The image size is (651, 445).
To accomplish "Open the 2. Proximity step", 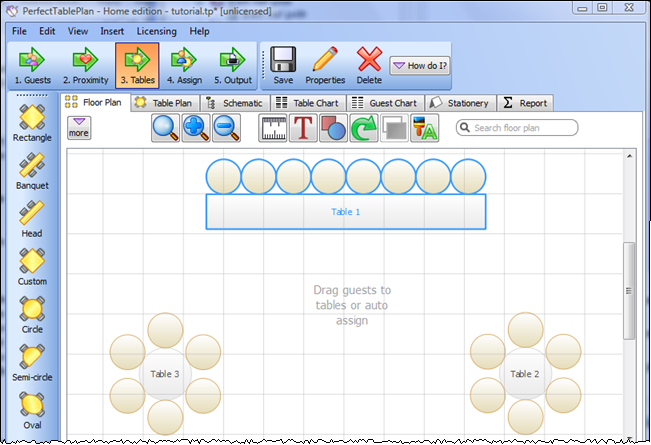I will point(86,66).
